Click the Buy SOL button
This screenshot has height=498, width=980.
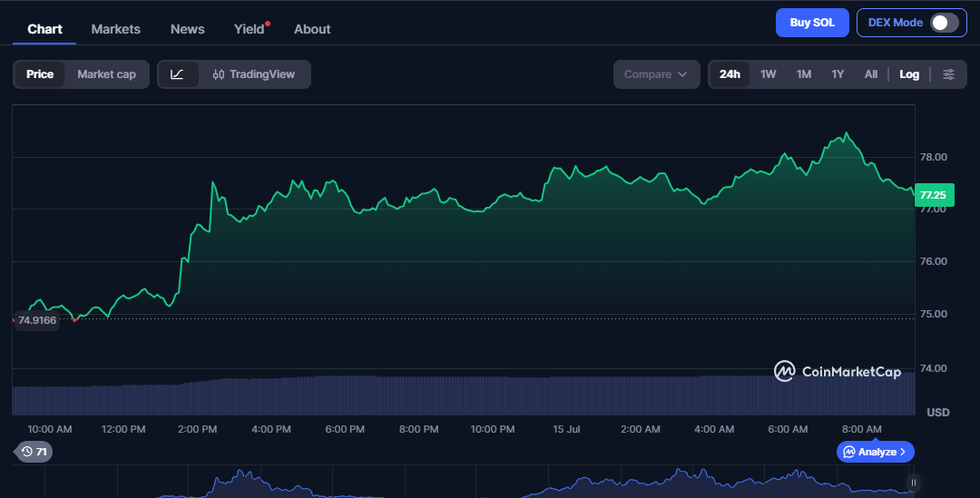tap(812, 23)
